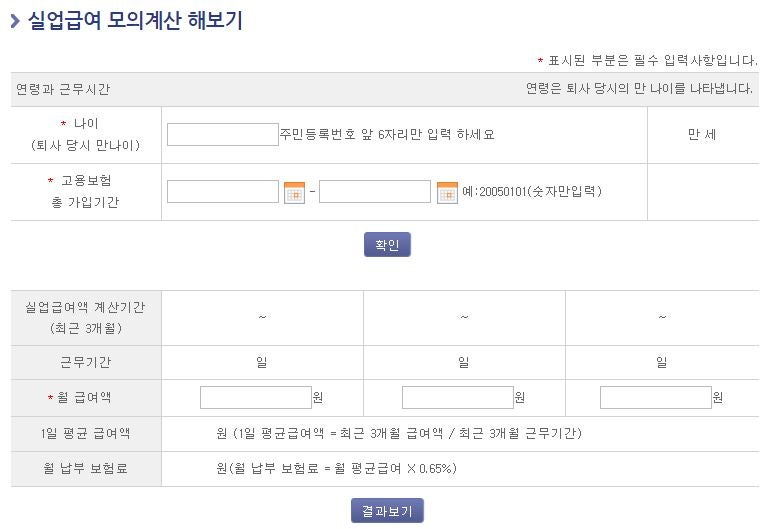Click the 실업급여 모의계산 해보기 heading
Image resolution: width=777 pixels, height=529 pixels.
click(135, 21)
